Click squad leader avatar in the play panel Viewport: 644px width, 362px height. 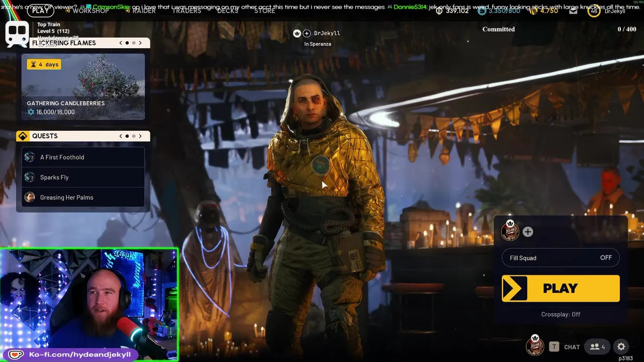click(x=510, y=231)
